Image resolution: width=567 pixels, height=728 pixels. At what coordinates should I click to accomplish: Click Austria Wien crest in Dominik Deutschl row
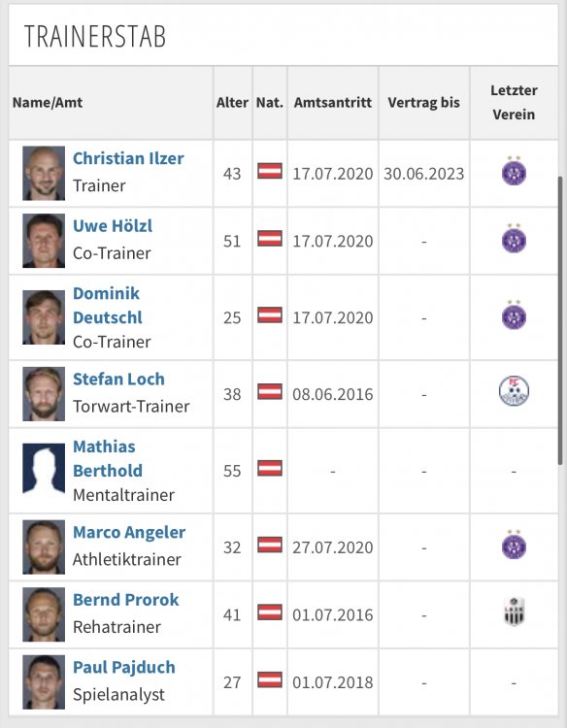514,315
